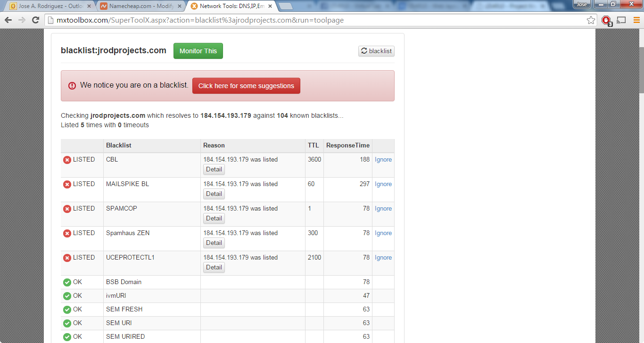Click the LISTED icon for UCEPROTECTL1
Screen dimensions: 644x343
pos(67,258)
